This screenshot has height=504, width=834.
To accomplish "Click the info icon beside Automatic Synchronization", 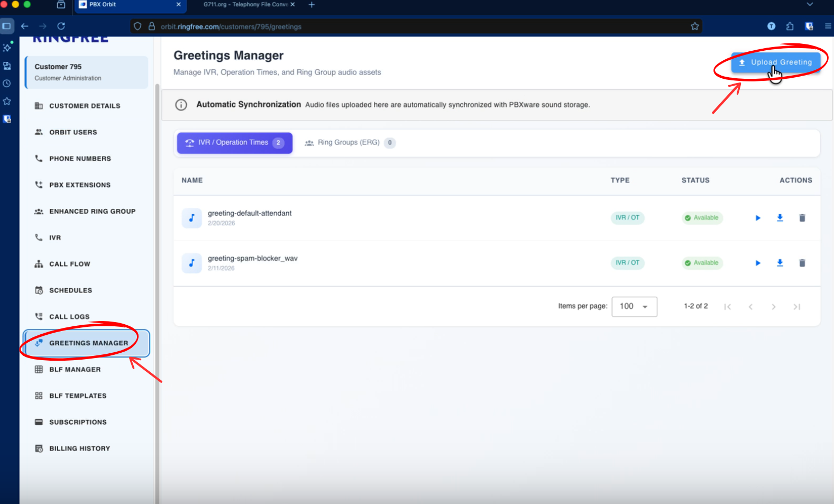I will [181, 105].
